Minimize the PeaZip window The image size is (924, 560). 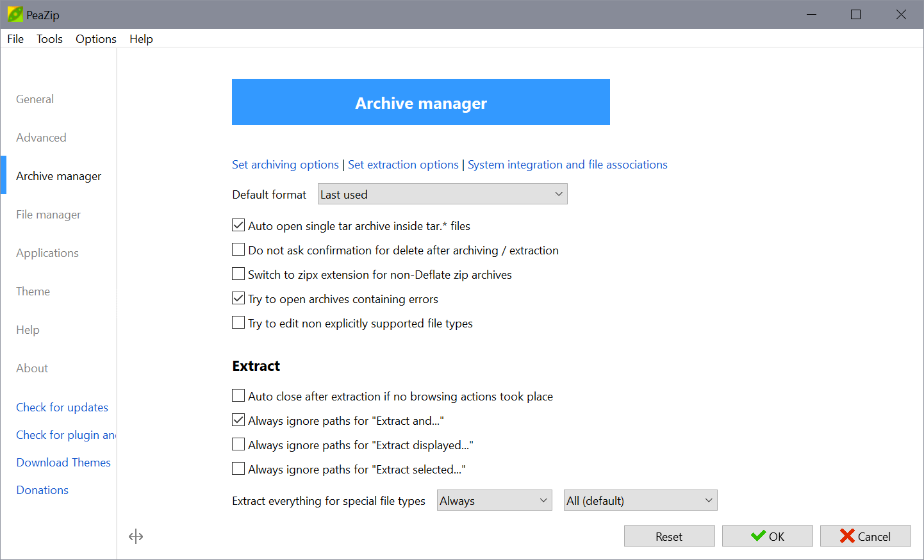coord(811,14)
